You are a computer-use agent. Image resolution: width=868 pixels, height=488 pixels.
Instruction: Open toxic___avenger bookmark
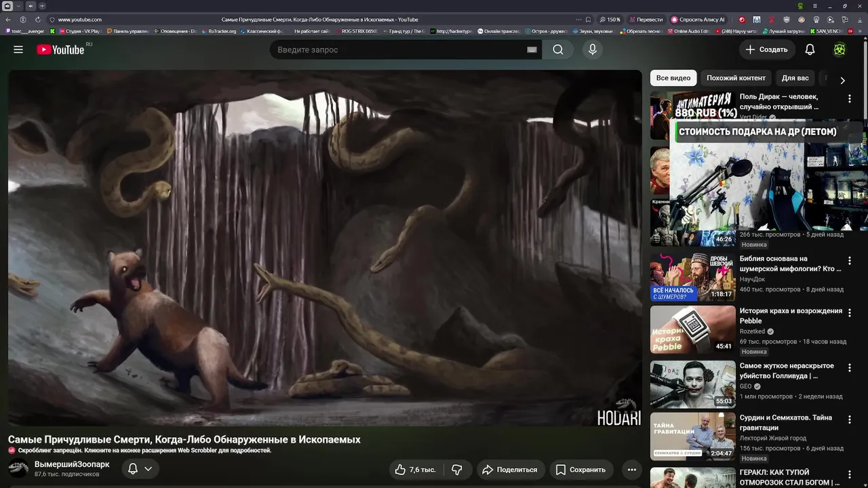pyautogui.click(x=25, y=31)
